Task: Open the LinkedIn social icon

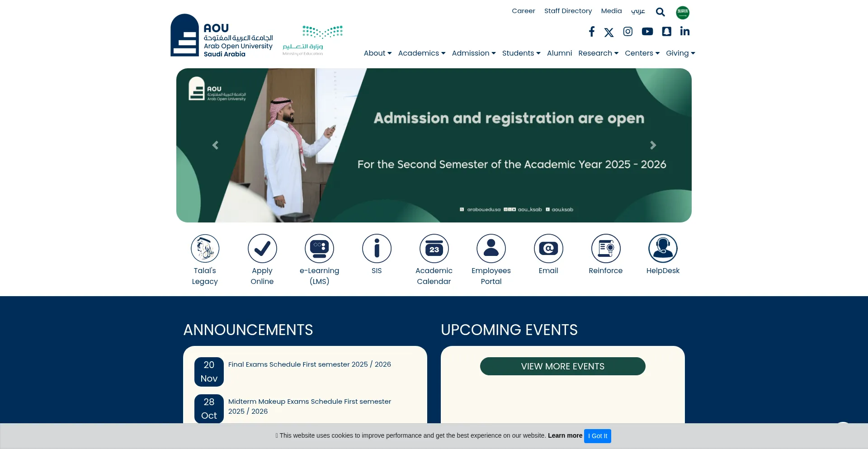Action: (684, 32)
